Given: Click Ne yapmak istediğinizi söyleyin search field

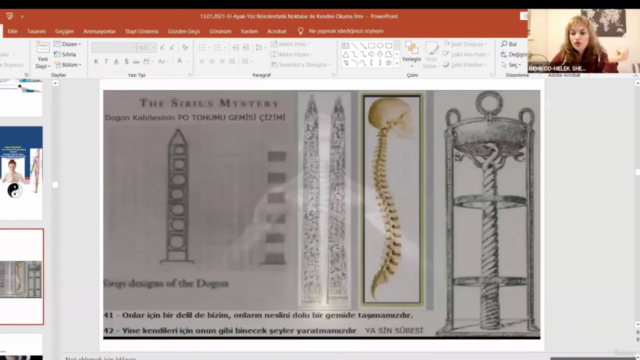Looking at the screenshot, I should click(x=346, y=31).
